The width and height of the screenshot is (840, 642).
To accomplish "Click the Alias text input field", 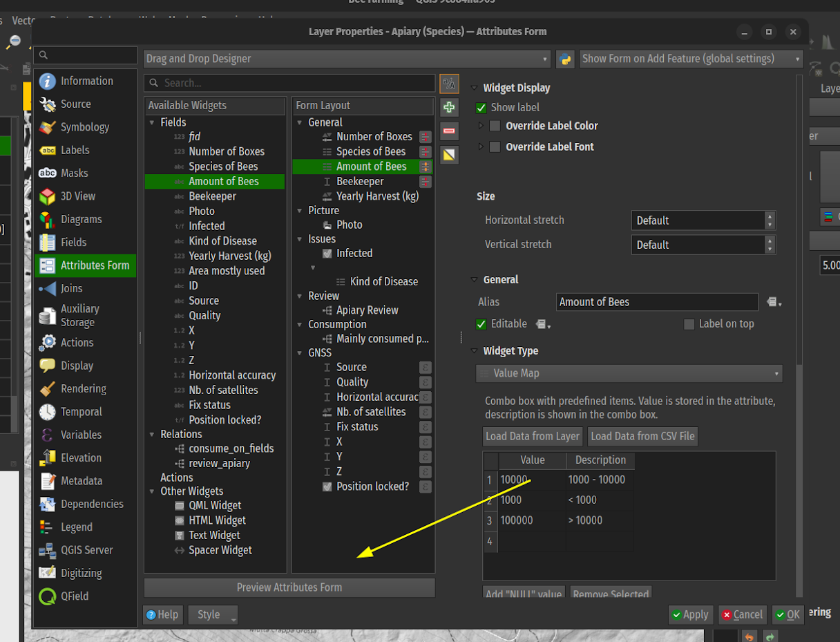I will click(x=656, y=302).
